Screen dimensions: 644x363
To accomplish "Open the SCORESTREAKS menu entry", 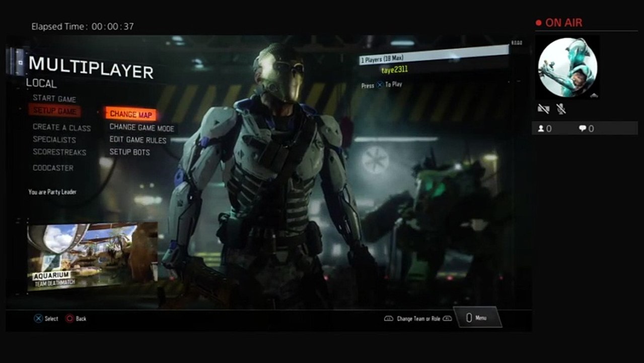I will pyautogui.click(x=59, y=152).
